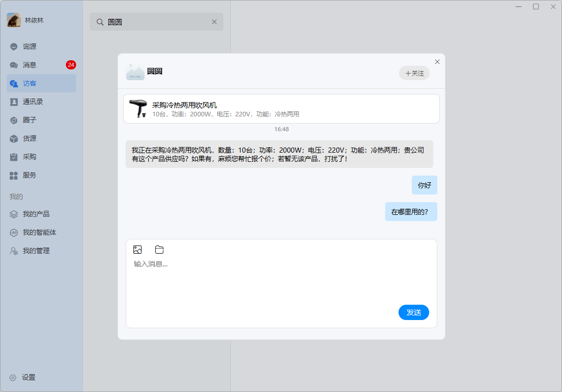562x392 pixels.
Task: Click the red 24 unread badge
Action: coord(71,65)
